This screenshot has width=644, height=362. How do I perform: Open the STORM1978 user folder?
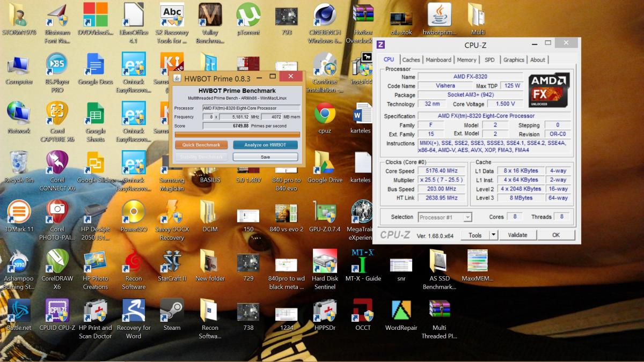pyautogui.click(x=19, y=19)
